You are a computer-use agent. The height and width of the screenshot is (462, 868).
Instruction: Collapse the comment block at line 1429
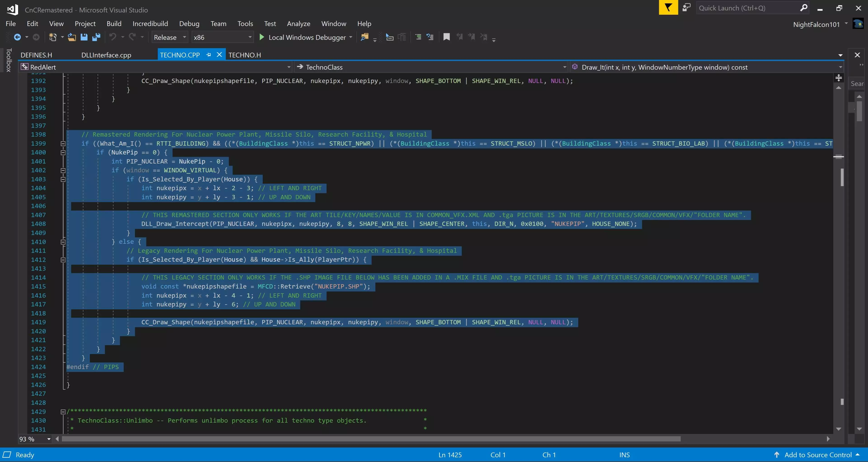[63, 412]
